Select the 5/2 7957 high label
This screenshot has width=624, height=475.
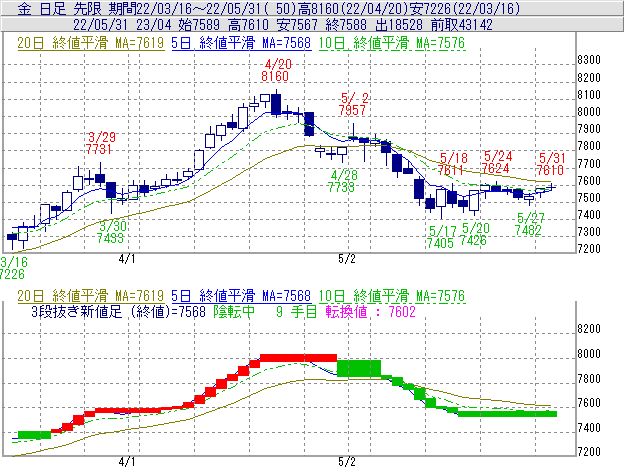coord(354,104)
